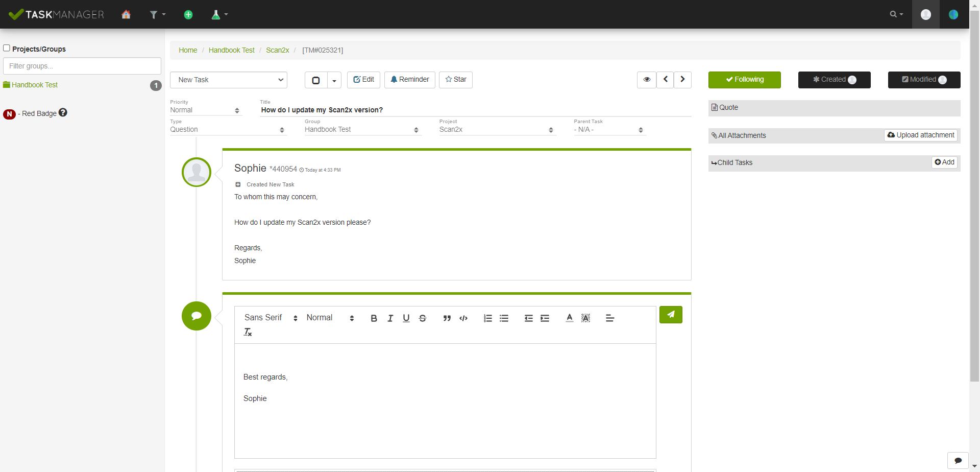Image resolution: width=980 pixels, height=472 pixels.
Task: Open the user profile avatar
Action: tap(926, 14)
